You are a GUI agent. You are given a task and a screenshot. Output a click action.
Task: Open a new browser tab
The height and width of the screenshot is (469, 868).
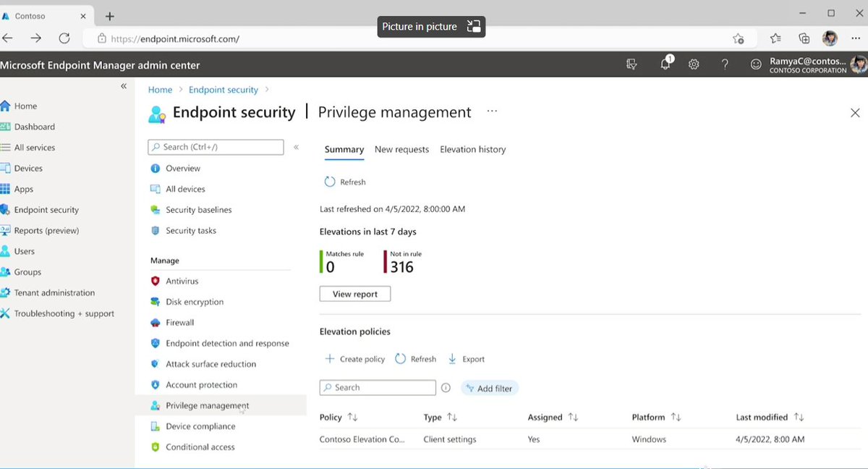110,16
